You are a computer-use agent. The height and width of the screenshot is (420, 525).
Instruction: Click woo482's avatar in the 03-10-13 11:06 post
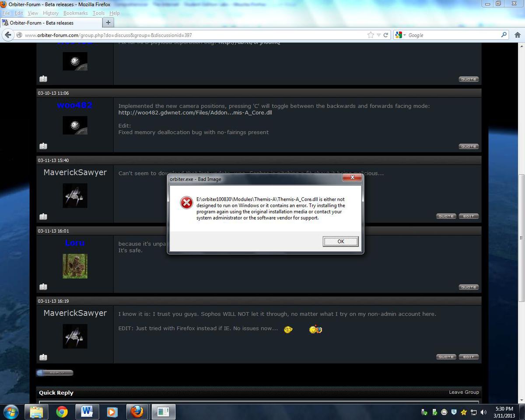(x=75, y=125)
